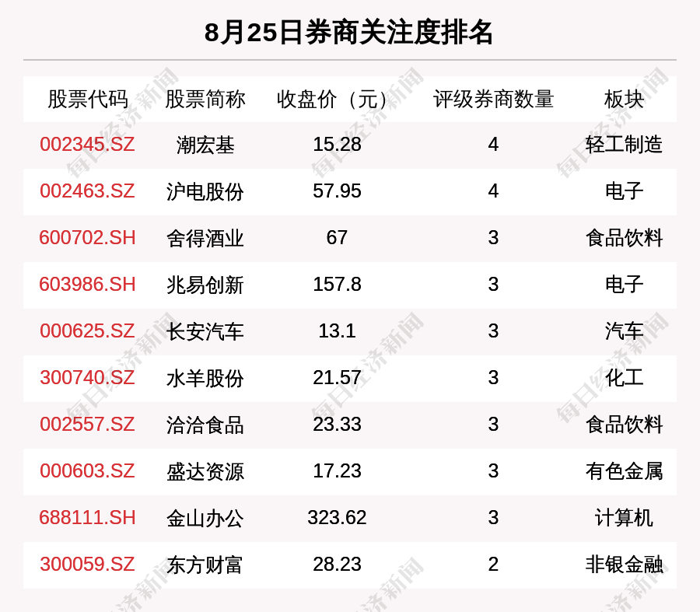Click broker count 4 in 沪电股份 row
Screen dimensions: 700x612
pyautogui.click(x=493, y=191)
